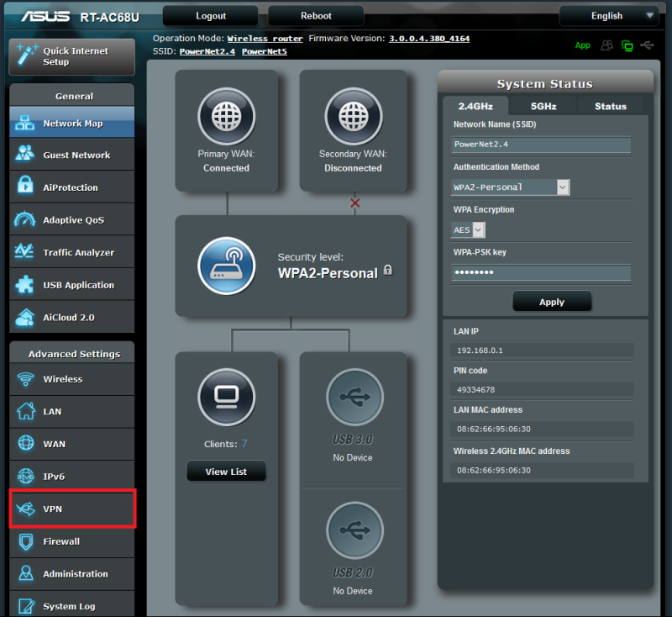Select the Primary WAN globe icon

pyautogui.click(x=226, y=116)
